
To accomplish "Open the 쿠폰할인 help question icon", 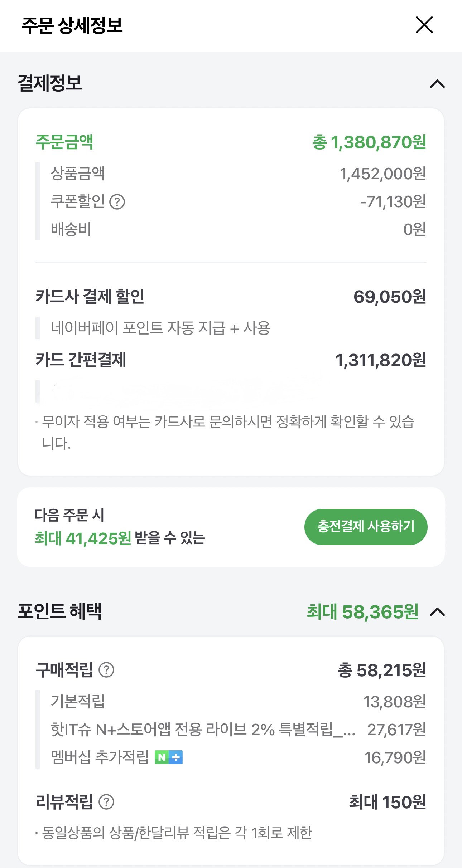I will tap(117, 202).
